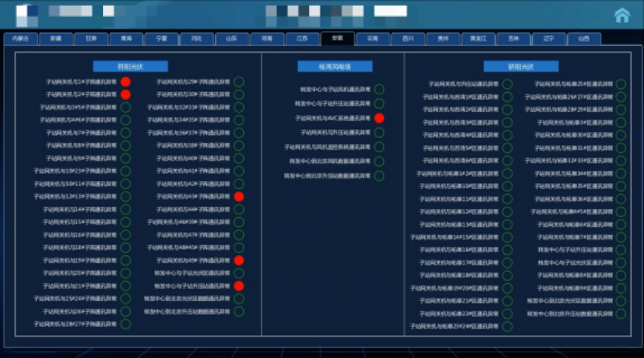
Task: Open the 新疆 province tab
Action: [x=56, y=39]
